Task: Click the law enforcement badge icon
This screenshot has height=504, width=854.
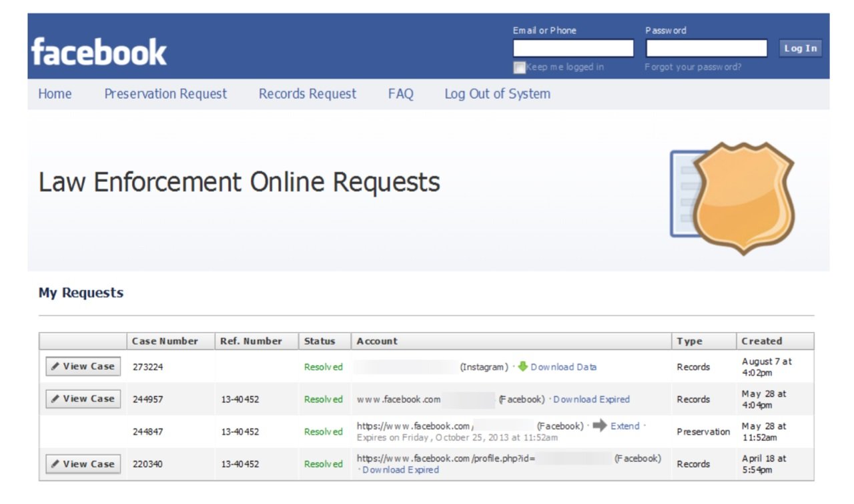Action: click(x=733, y=199)
